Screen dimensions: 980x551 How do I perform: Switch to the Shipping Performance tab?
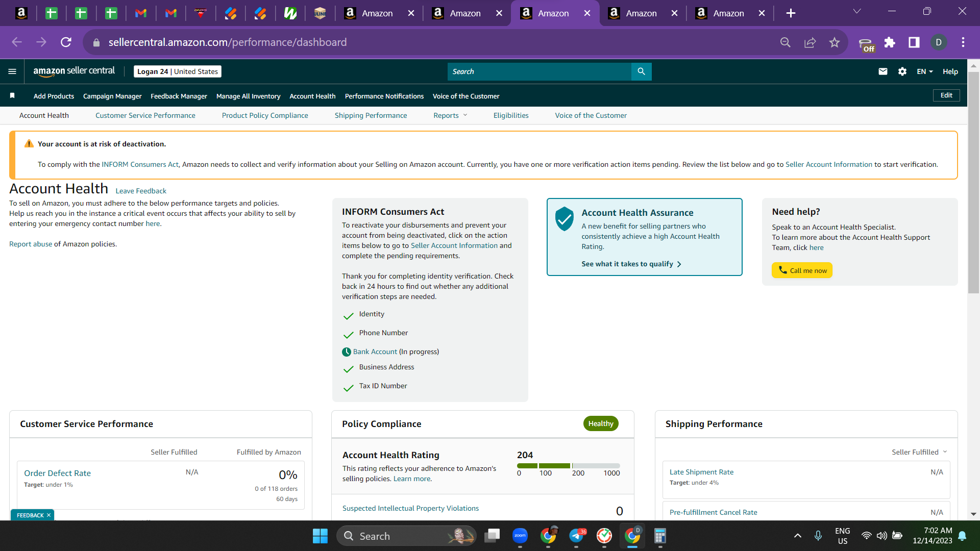tap(371, 115)
